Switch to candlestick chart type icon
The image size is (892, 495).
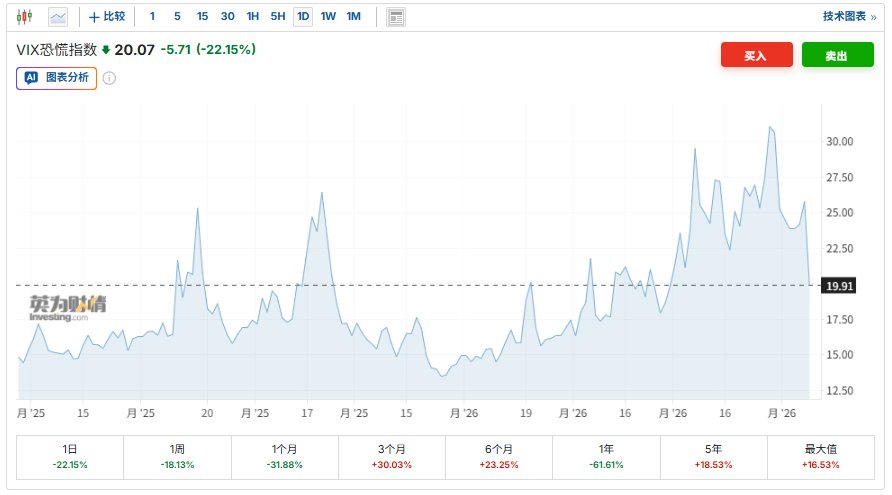pos(25,17)
